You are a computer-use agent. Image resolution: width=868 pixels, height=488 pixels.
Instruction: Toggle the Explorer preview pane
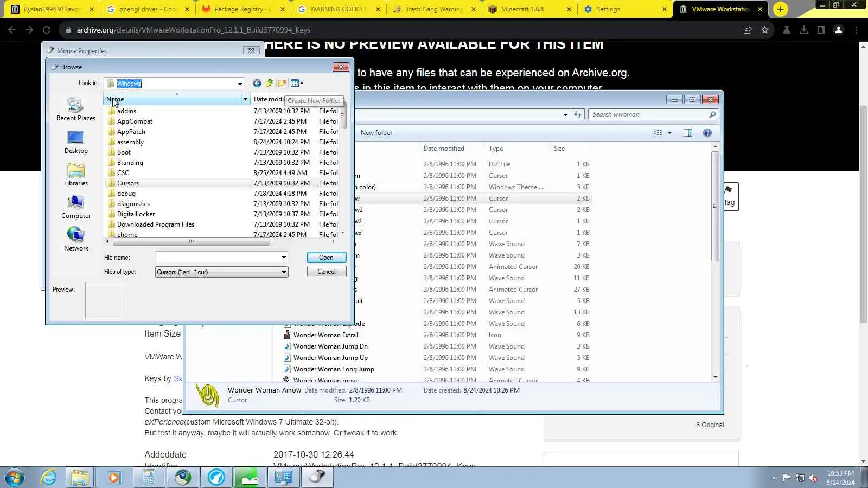688,133
